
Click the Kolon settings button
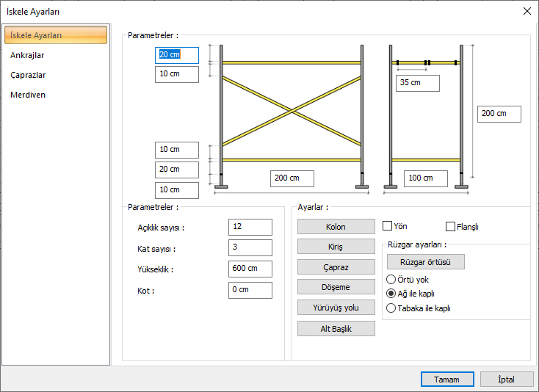[x=336, y=227]
